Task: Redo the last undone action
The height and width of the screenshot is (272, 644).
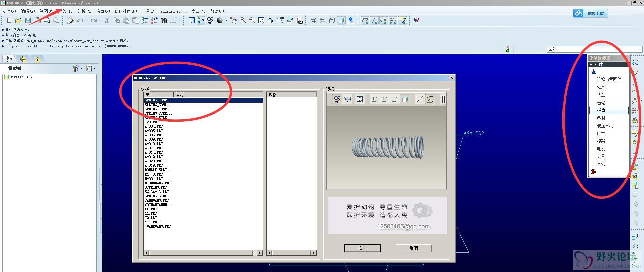Action: pyautogui.click(x=94, y=21)
